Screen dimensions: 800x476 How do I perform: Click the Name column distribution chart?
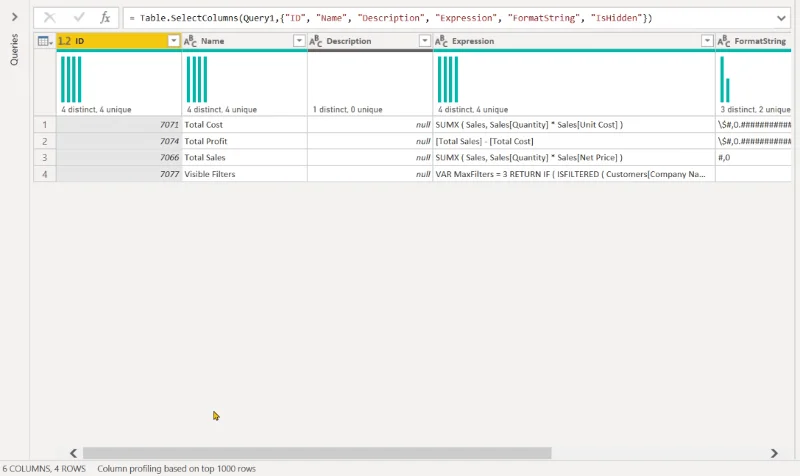coord(197,80)
